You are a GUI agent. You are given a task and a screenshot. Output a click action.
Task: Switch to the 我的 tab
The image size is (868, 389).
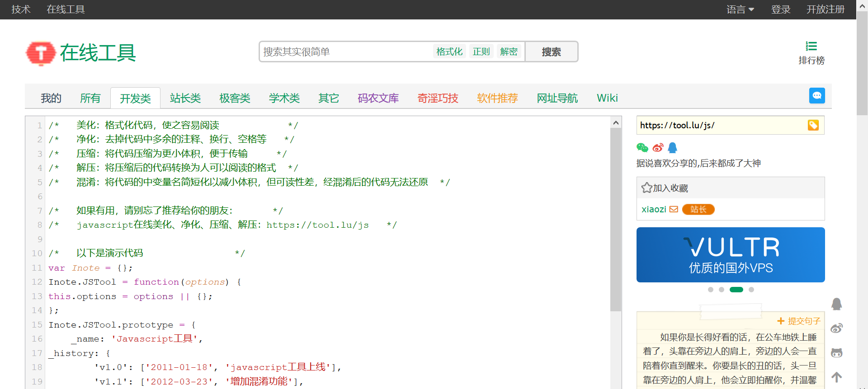(x=51, y=98)
